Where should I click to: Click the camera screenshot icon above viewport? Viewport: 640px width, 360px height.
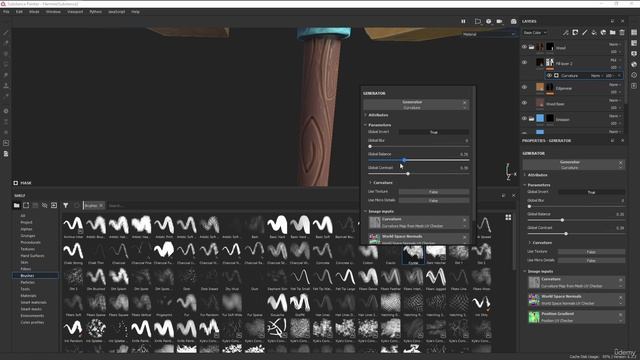pos(513,21)
